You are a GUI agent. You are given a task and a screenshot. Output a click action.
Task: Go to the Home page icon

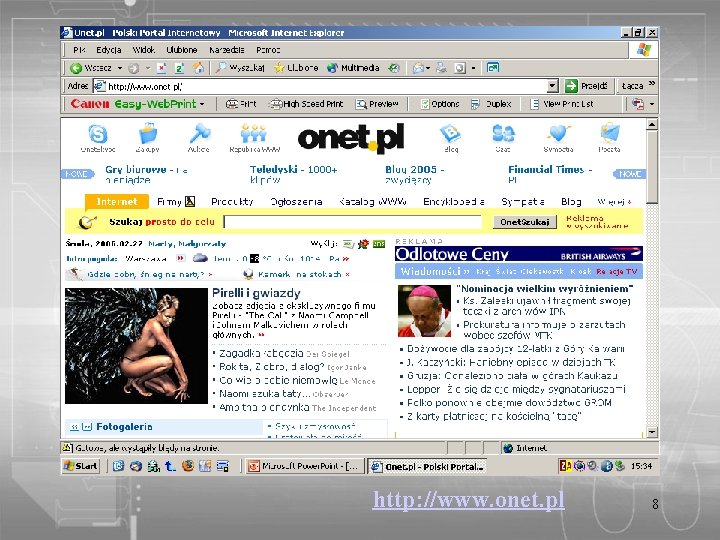click(x=198, y=68)
